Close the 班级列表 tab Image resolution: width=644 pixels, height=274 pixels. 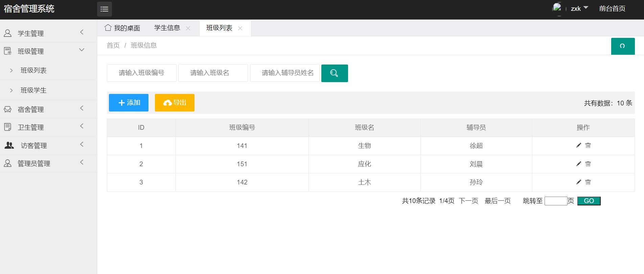pos(240,28)
